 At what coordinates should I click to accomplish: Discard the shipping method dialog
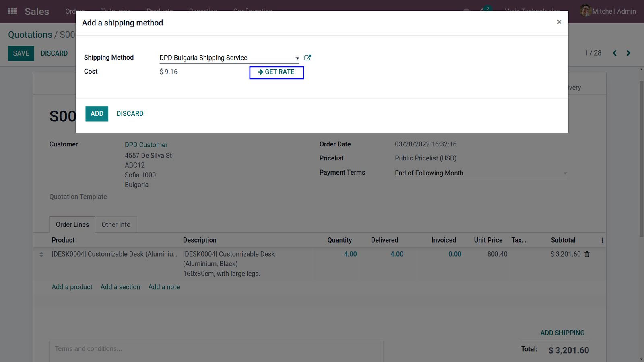coord(130,114)
